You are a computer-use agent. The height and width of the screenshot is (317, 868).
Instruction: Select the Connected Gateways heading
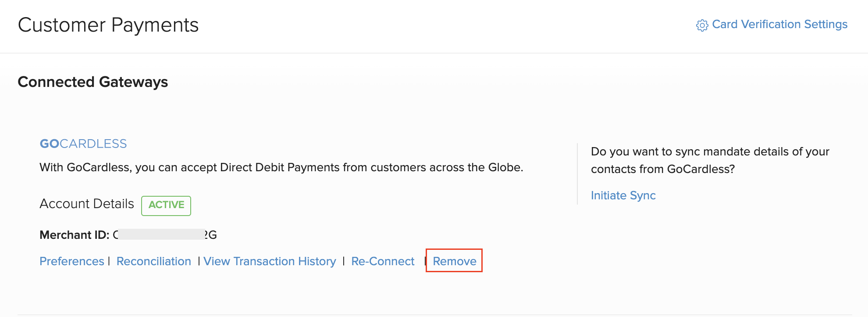(93, 82)
